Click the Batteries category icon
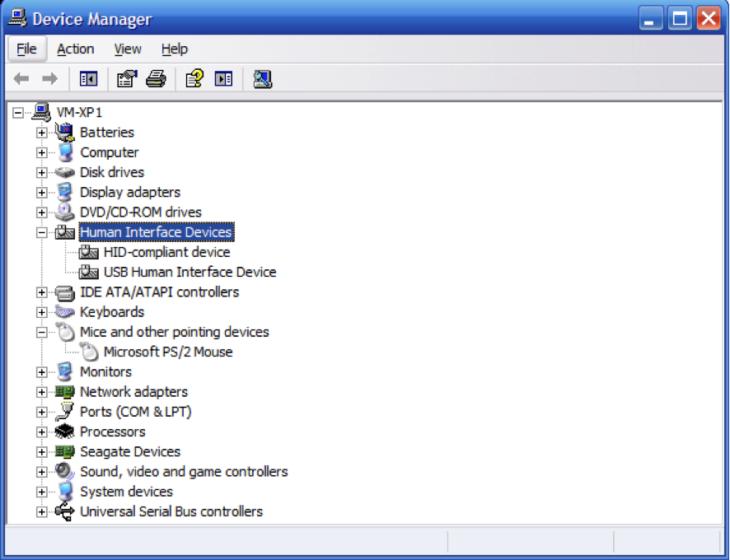Image resolution: width=730 pixels, height=560 pixels. pos(64,133)
